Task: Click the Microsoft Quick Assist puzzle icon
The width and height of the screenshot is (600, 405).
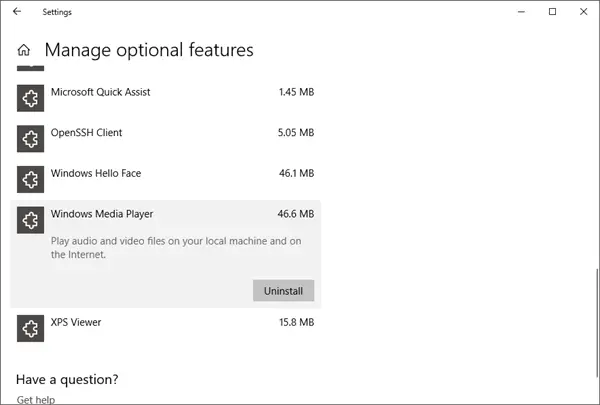Action: coord(31,97)
